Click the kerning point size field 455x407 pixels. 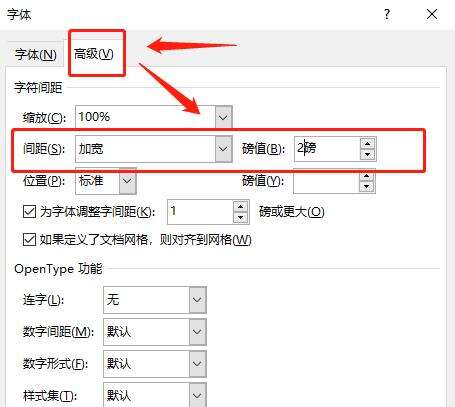(x=200, y=212)
